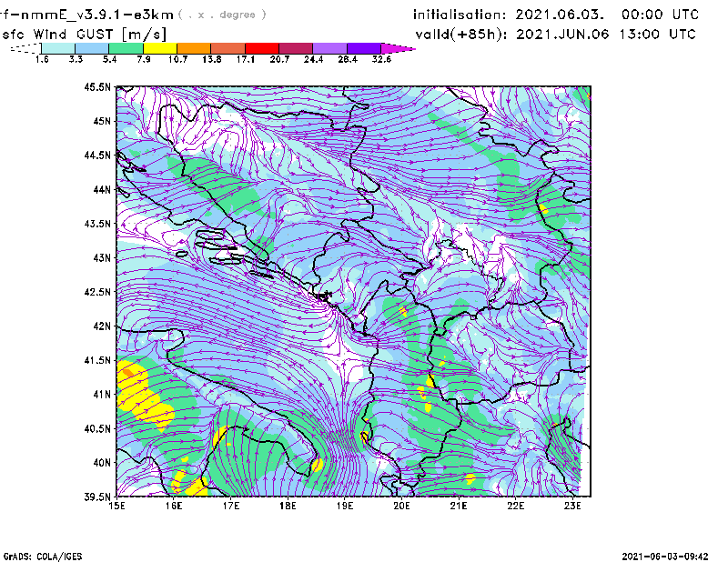Click the 18E longitude label
Viewport: 728px width, 562px height.
[288, 506]
